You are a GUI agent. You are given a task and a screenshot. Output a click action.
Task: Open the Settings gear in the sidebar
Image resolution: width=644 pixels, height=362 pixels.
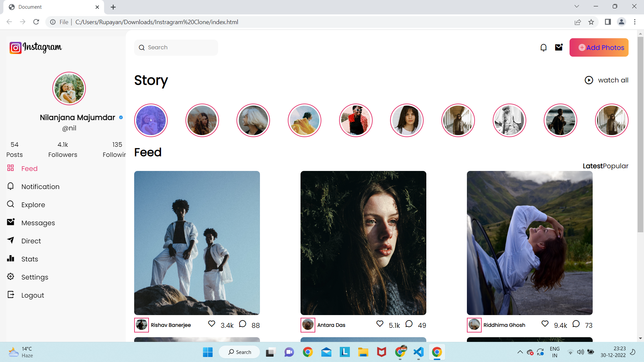pyautogui.click(x=10, y=277)
